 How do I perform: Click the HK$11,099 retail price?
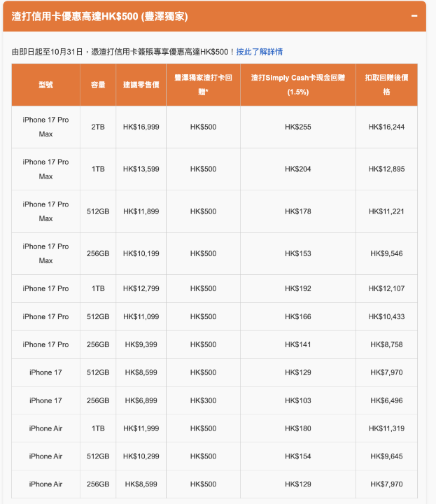pyautogui.click(x=141, y=316)
